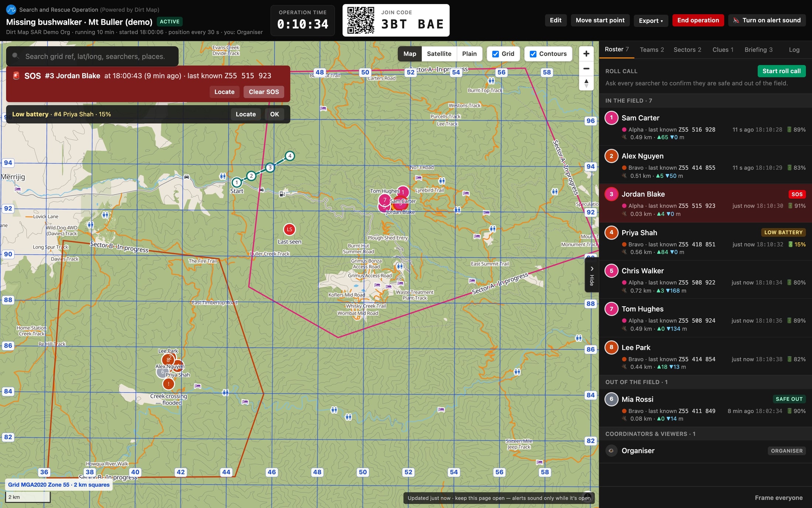
Task: Locate Jordan Blake from SOS alert
Action: click(224, 92)
